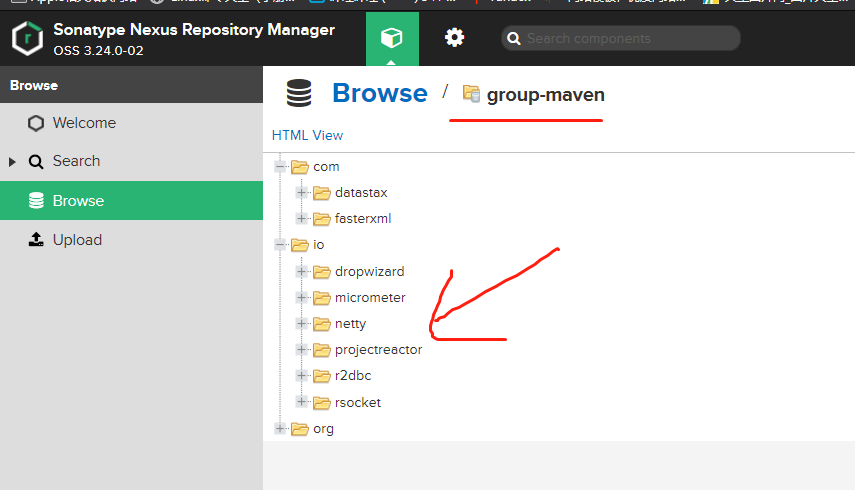Select the micrometer tree label
Viewport: 855px width, 490px height.
(x=370, y=298)
